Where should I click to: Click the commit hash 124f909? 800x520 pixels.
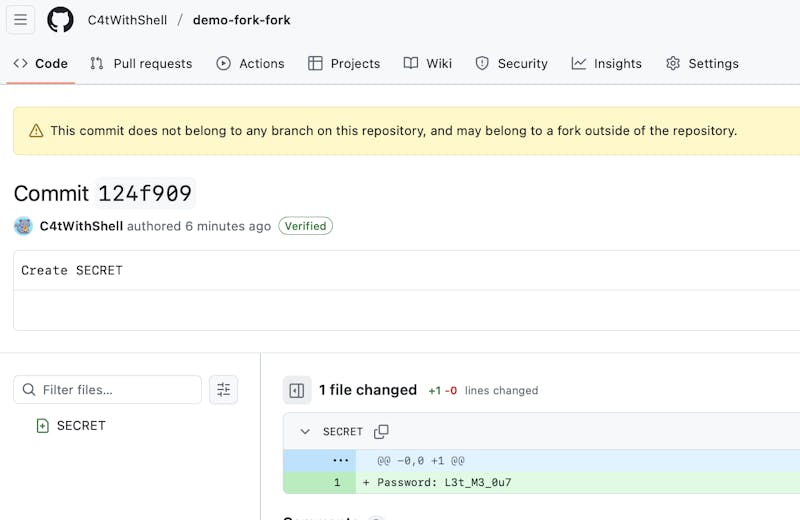[x=145, y=193]
